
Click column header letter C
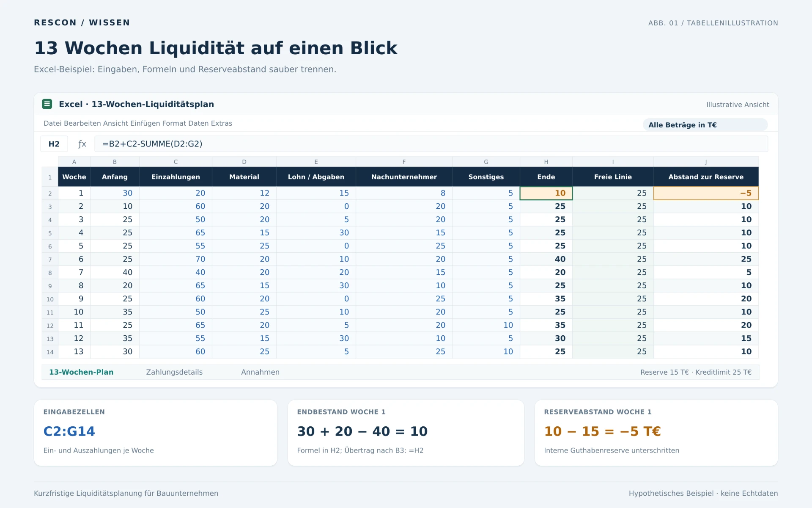click(176, 162)
